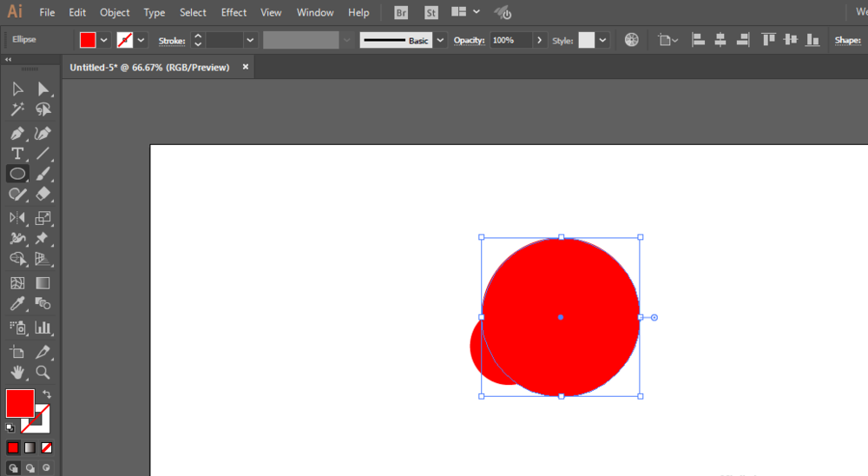Viewport: 868px width, 476px height.
Task: Select the Column Graph tool
Action: pos(43,327)
